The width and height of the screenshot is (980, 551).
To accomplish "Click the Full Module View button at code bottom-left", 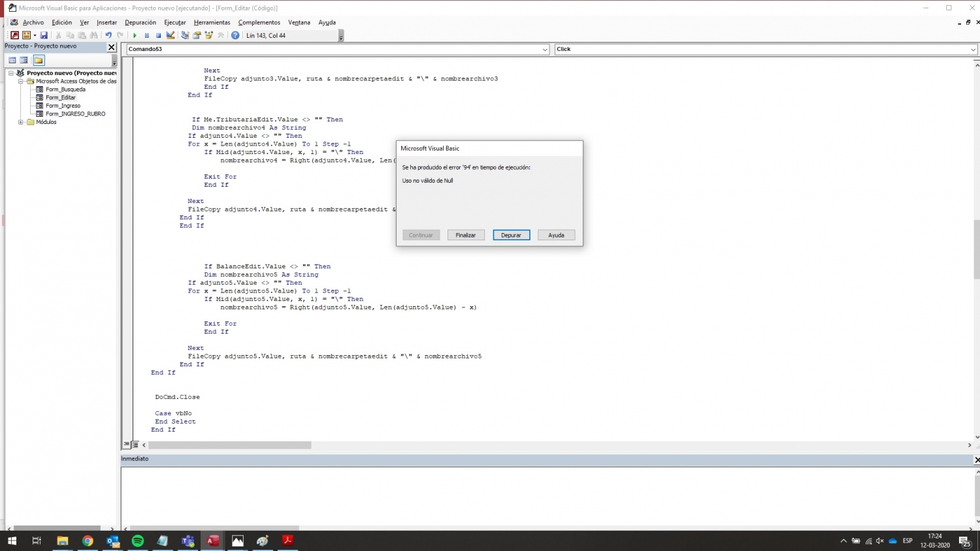I will [135, 445].
